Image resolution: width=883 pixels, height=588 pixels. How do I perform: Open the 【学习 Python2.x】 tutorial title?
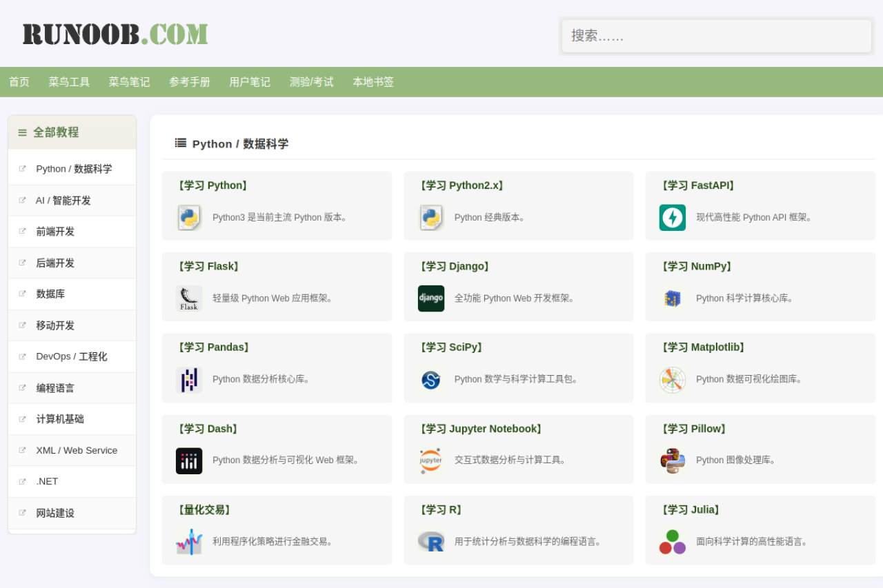pos(462,185)
